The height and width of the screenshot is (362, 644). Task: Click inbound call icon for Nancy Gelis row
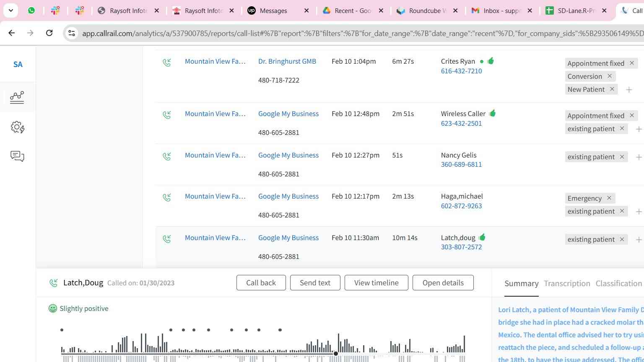(167, 156)
